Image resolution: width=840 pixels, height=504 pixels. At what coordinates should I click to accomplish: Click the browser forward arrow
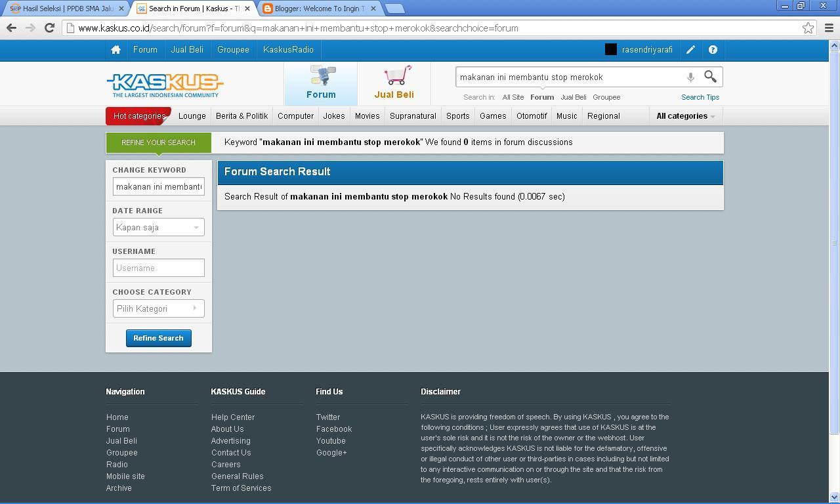[30, 28]
